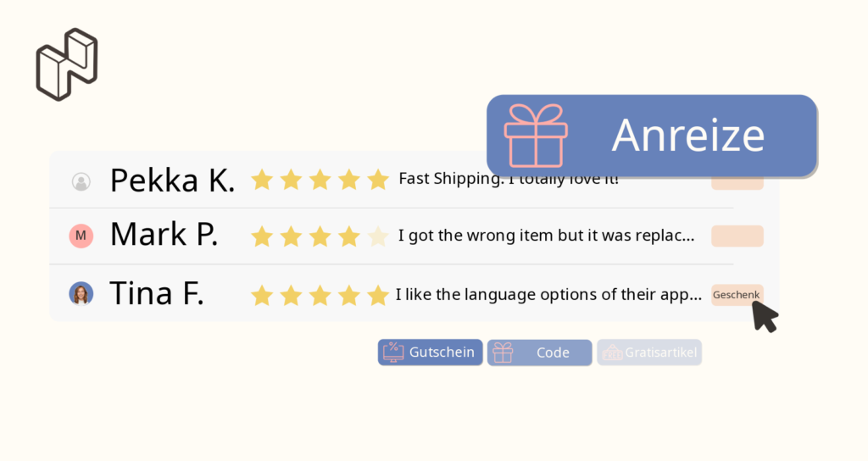Select the Code incentive text label
Image resolution: width=868 pixels, height=461 pixels.
553,353
